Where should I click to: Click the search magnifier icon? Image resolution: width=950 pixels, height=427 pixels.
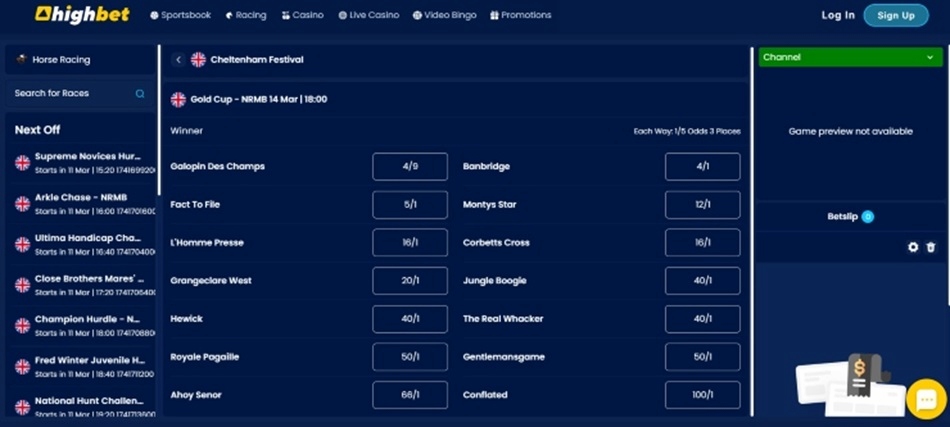coord(140,94)
